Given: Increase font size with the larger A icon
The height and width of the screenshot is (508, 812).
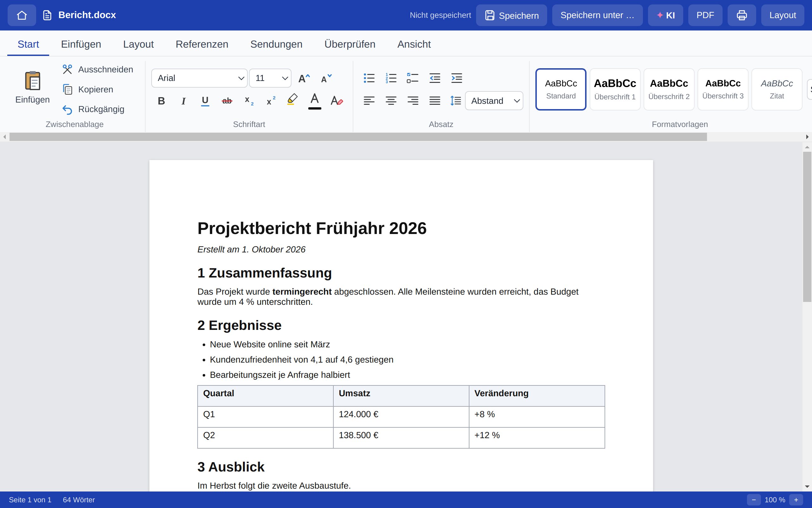Looking at the screenshot, I should pyautogui.click(x=304, y=78).
